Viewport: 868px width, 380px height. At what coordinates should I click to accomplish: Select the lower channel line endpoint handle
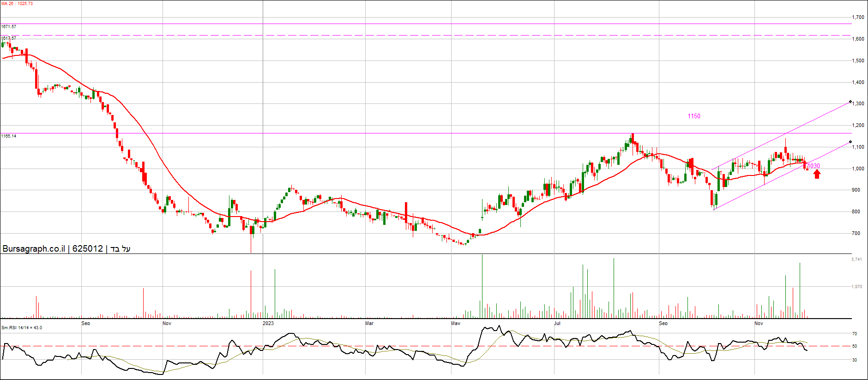850,142
